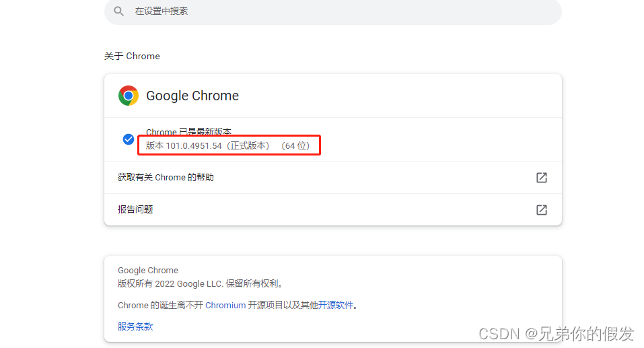This screenshot has height=348, width=644.
Task: Click the Google Chrome title text
Action: point(192,96)
